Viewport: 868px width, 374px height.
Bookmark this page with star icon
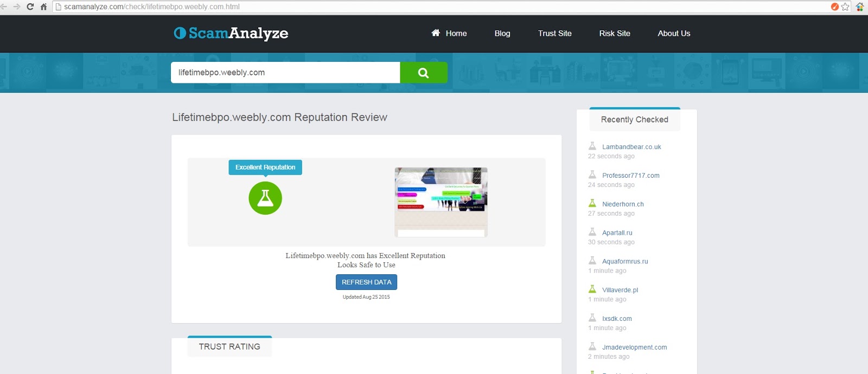(845, 7)
